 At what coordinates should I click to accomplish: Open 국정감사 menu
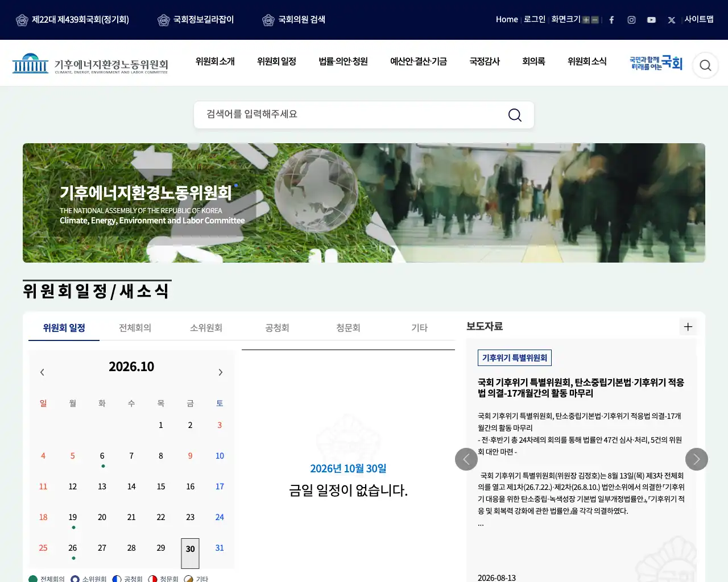pyautogui.click(x=485, y=61)
